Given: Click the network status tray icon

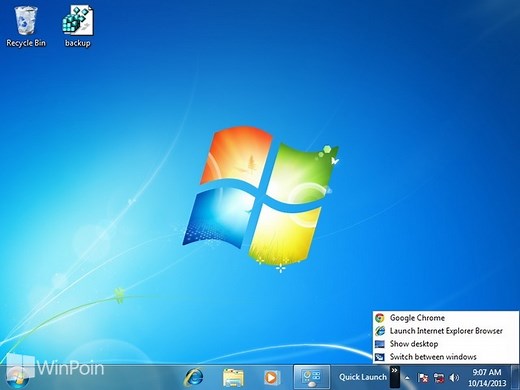Looking at the screenshot, I should pos(439,378).
